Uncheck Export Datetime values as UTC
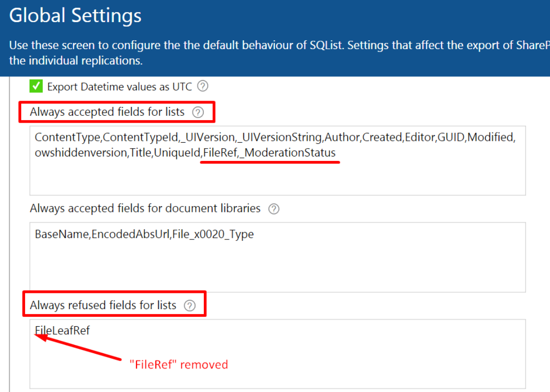This screenshot has width=550, height=392. point(36,86)
